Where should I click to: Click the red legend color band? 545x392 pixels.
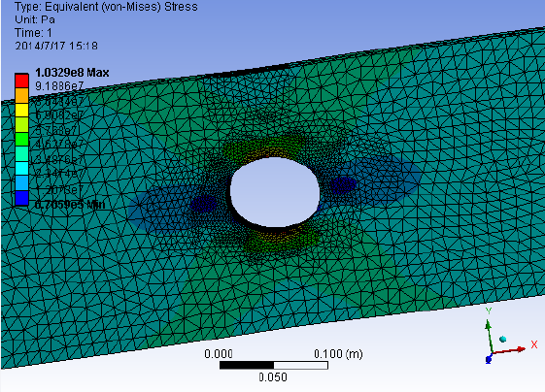click(21, 81)
